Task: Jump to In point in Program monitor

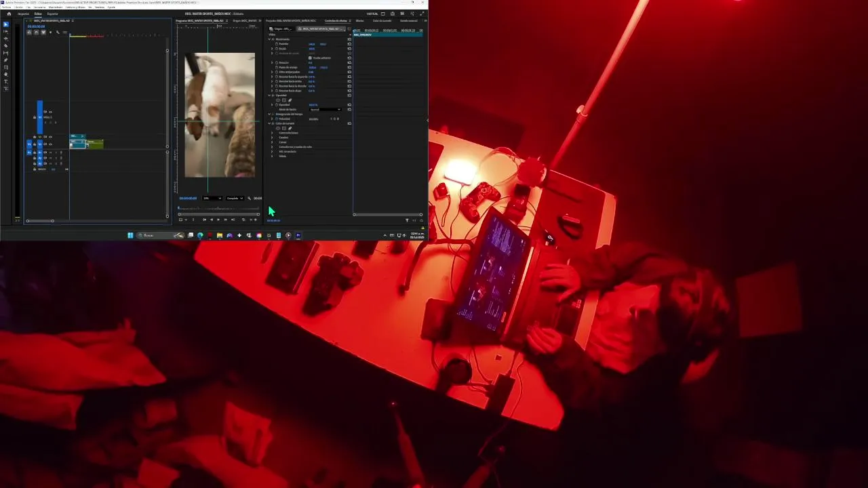Action: (x=204, y=220)
